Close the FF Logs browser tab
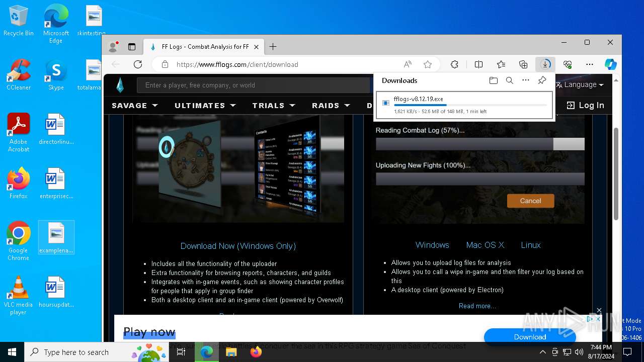644x362 pixels. (x=256, y=47)
